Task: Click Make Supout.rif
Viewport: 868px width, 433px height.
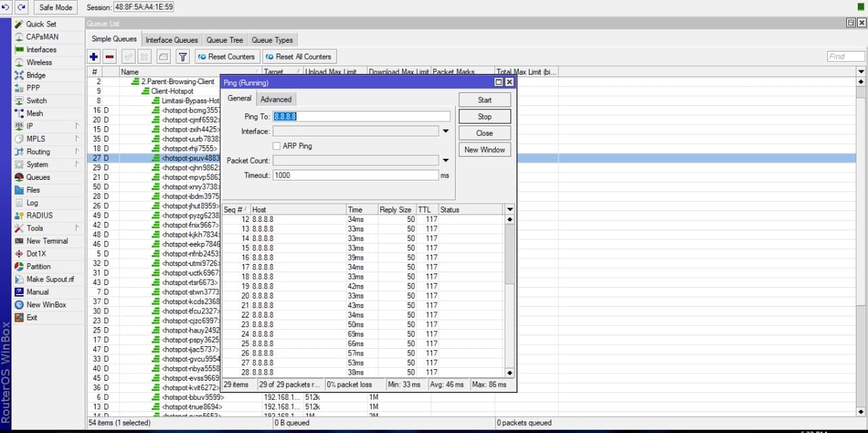Action: (50, 280)
